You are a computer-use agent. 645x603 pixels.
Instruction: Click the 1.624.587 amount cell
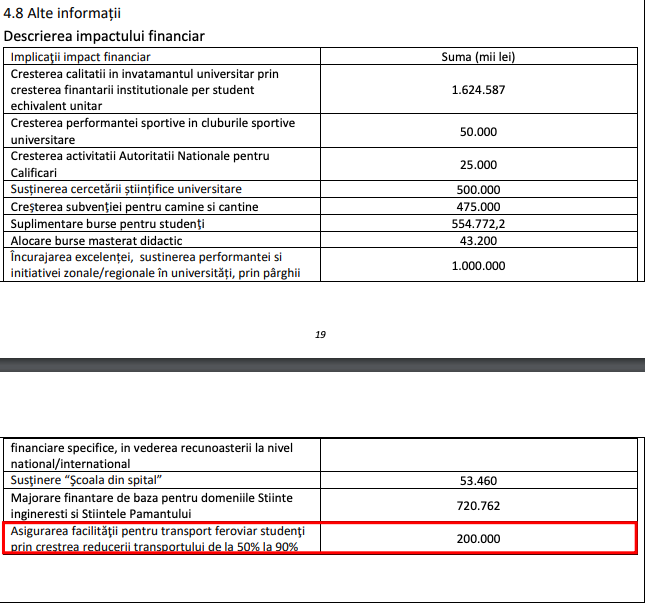478,90
